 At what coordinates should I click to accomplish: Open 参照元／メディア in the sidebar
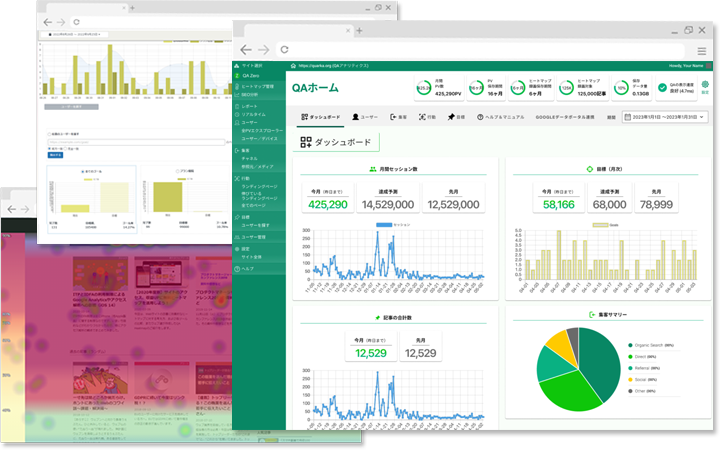[257, 167]
